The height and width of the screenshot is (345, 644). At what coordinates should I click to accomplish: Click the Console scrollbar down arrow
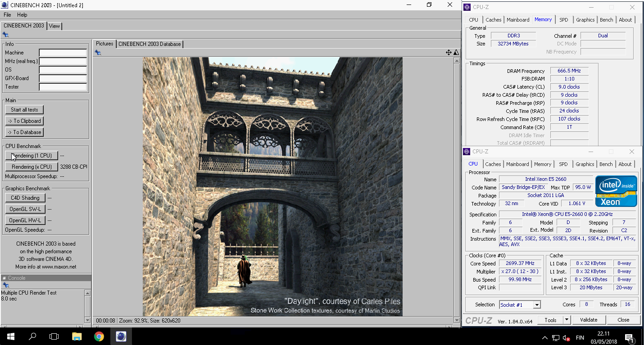[x=87, y=320]
